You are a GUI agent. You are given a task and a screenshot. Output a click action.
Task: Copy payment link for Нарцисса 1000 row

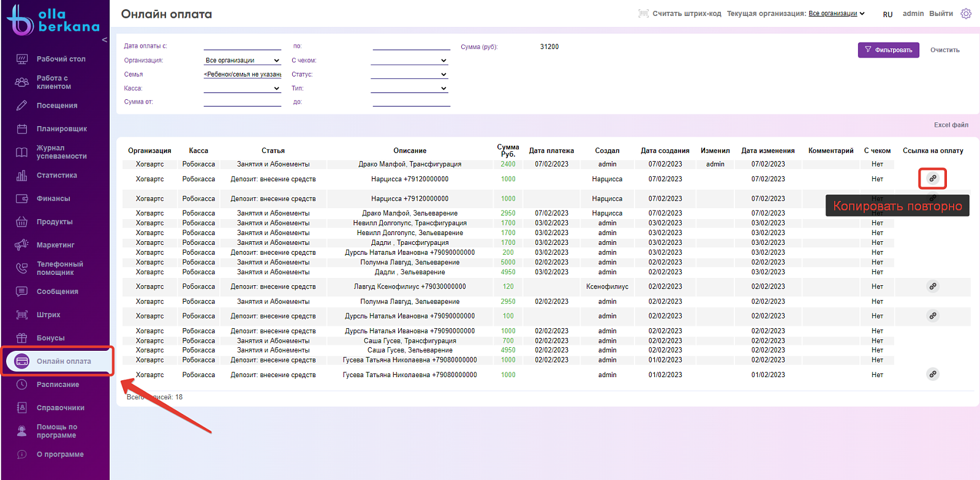933,179
